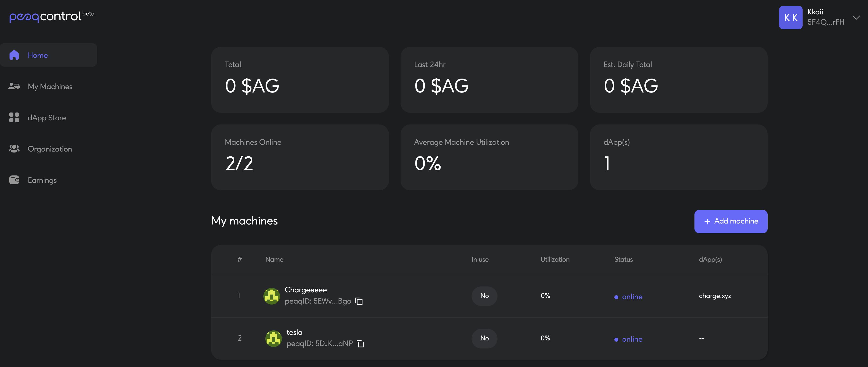
Task: Click the tesla machine avatar
Action: (273, 338)
